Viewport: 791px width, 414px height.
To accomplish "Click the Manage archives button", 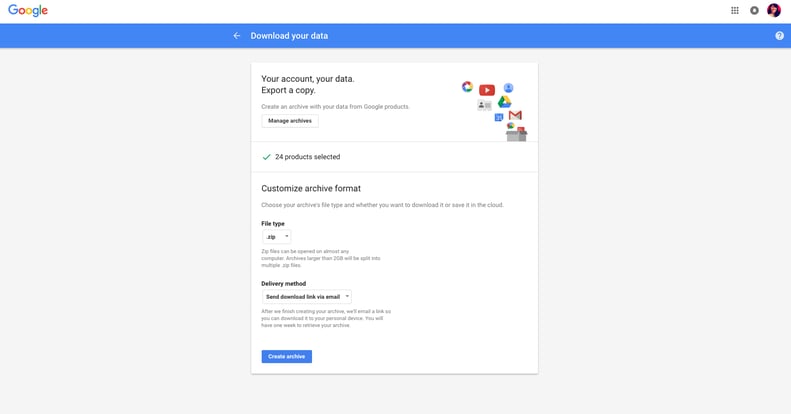I will click(x=290, y=121).
